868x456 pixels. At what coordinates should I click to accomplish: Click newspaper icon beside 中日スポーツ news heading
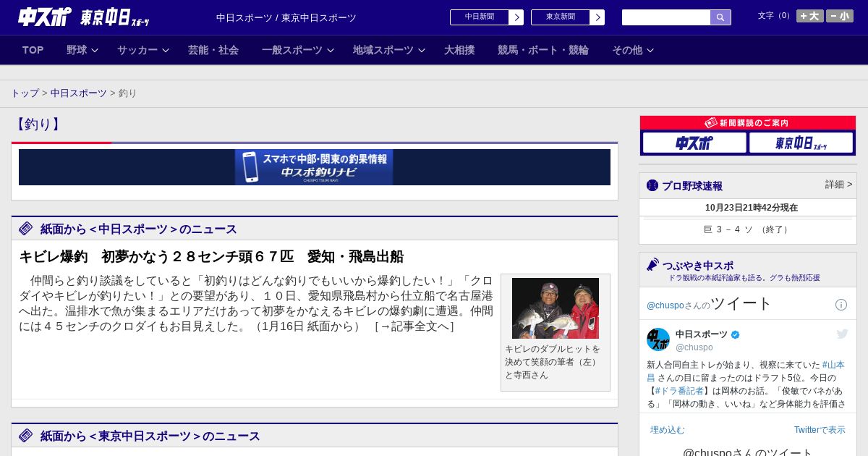point(26,229)
